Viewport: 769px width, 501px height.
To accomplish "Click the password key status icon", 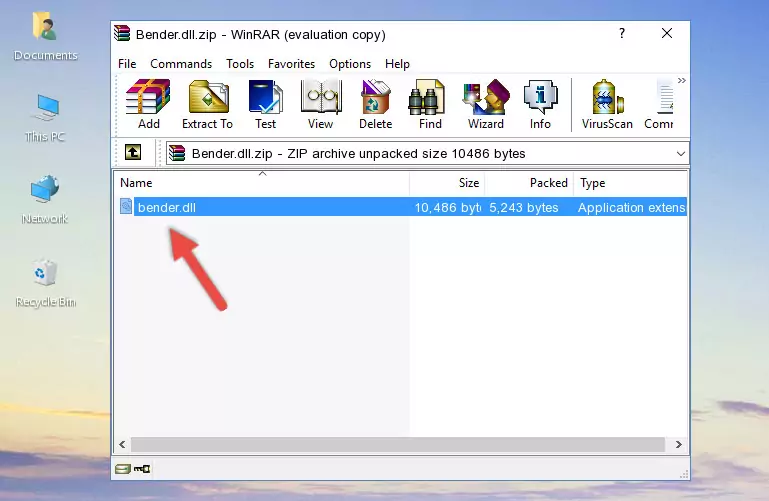I will pyautogui.click(x=142, y=469).
